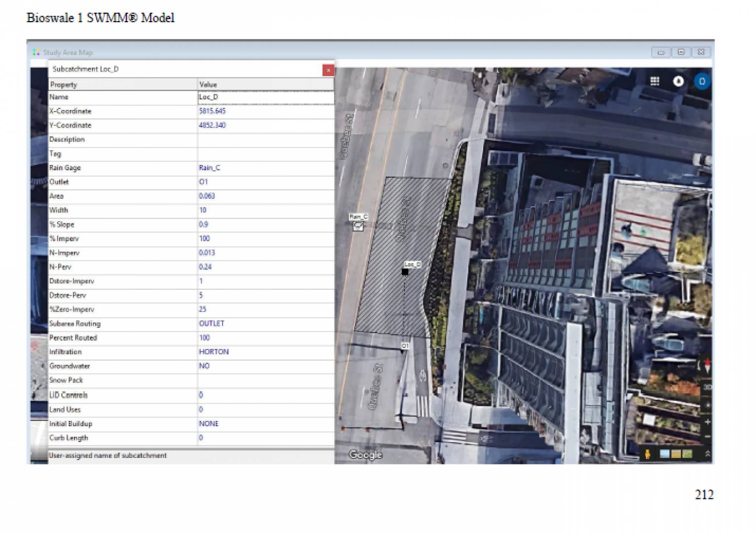The height and width of the screenshot is (533, 756).
Task: Click the LID Controls property label
Action: (68, 395)
